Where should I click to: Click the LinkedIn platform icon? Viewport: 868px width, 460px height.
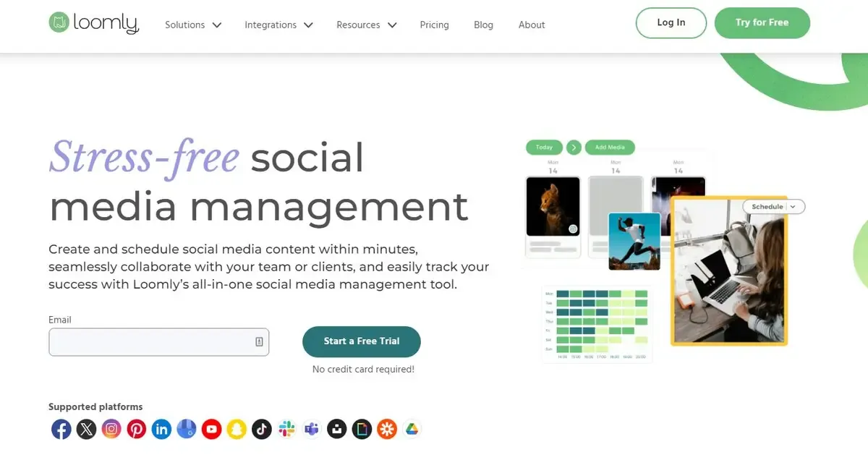161,430
